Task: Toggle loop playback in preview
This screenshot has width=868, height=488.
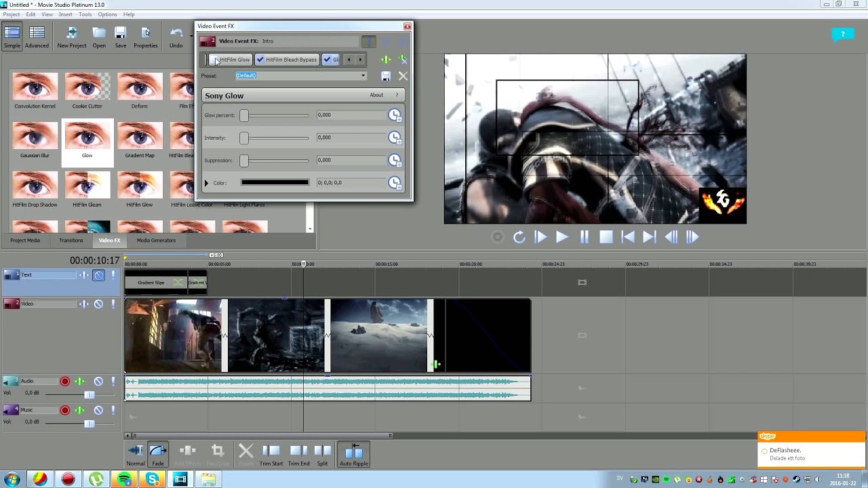Action: [x=519, y=237]
